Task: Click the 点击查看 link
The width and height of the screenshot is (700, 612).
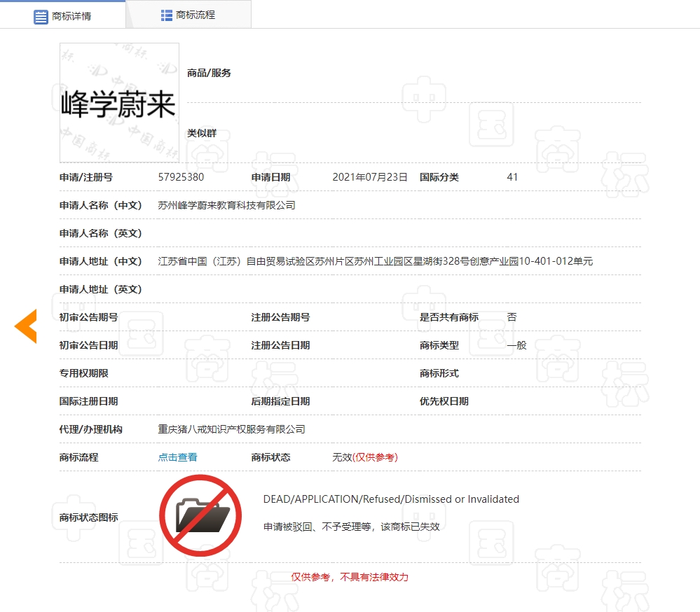Action: [177, 457]
